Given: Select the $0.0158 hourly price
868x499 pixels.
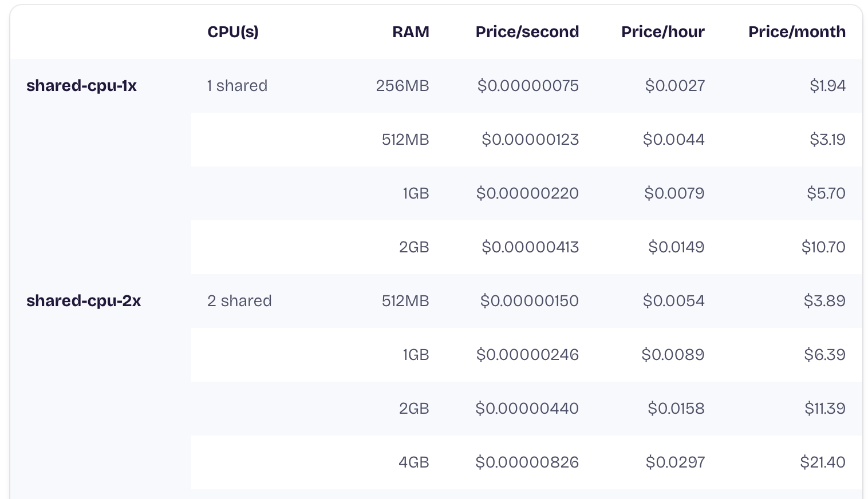Looking at the screenshot, I should pyautogui.click(x=676, y=409).
